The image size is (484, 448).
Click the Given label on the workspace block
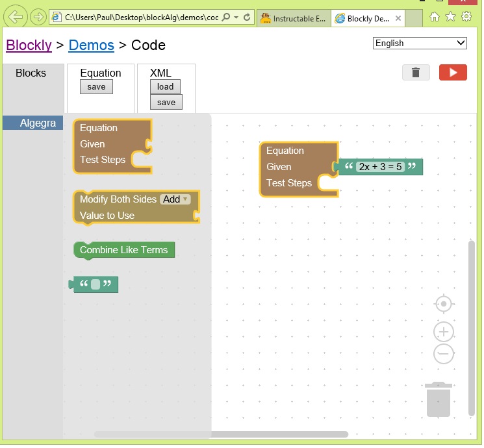[x=280, y=168]
